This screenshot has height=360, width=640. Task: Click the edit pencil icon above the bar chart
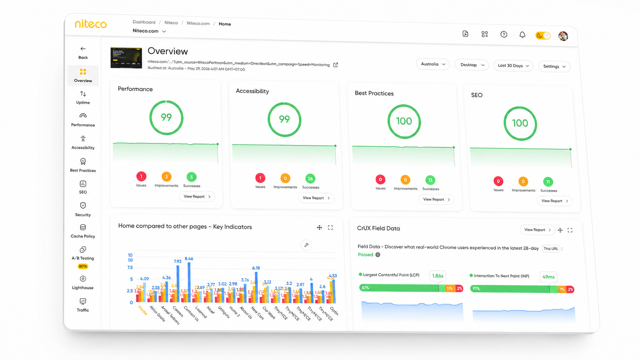point(306,245)
